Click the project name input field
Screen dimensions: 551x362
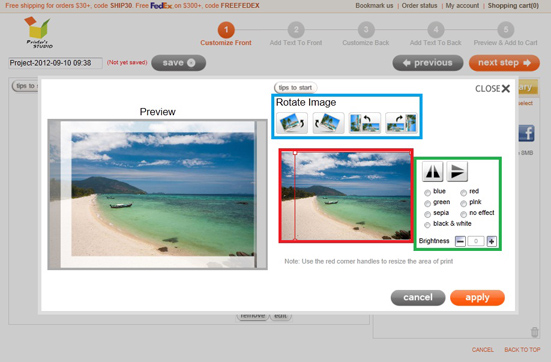click(55, 63)
